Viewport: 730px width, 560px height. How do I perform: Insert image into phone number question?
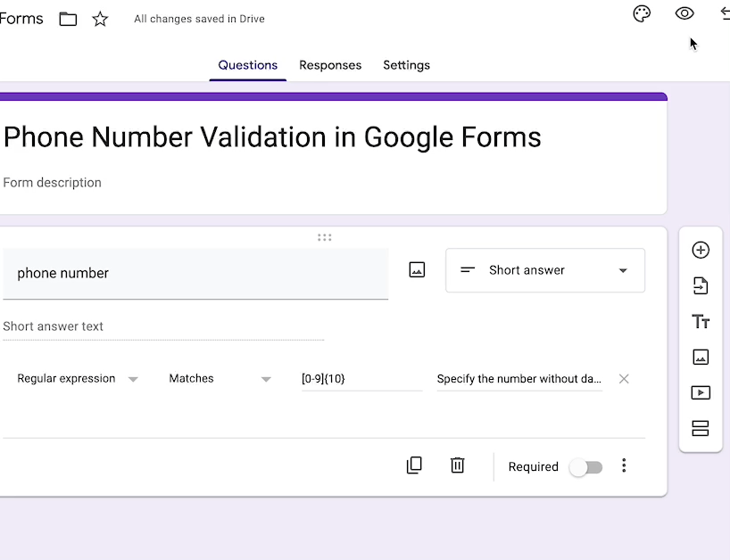417,270
